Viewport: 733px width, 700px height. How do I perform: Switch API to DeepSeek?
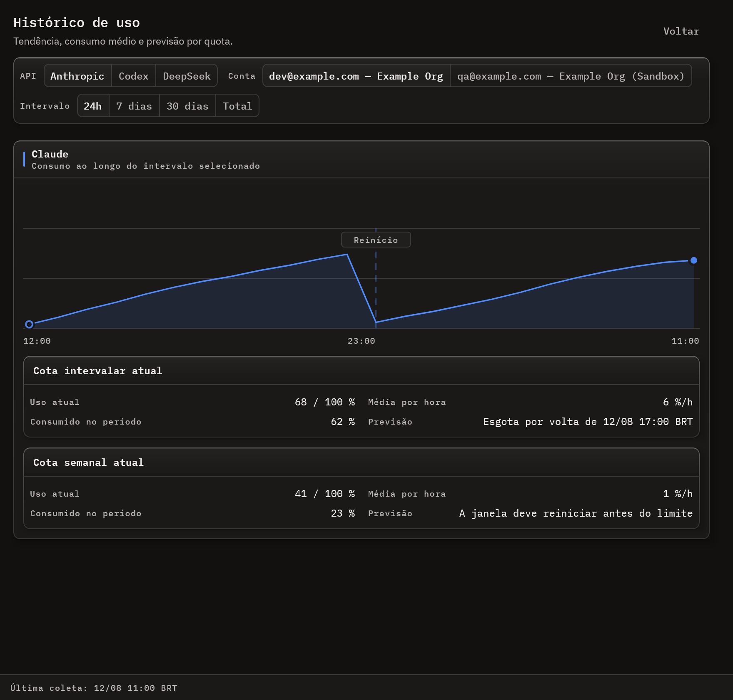(187, 76)
